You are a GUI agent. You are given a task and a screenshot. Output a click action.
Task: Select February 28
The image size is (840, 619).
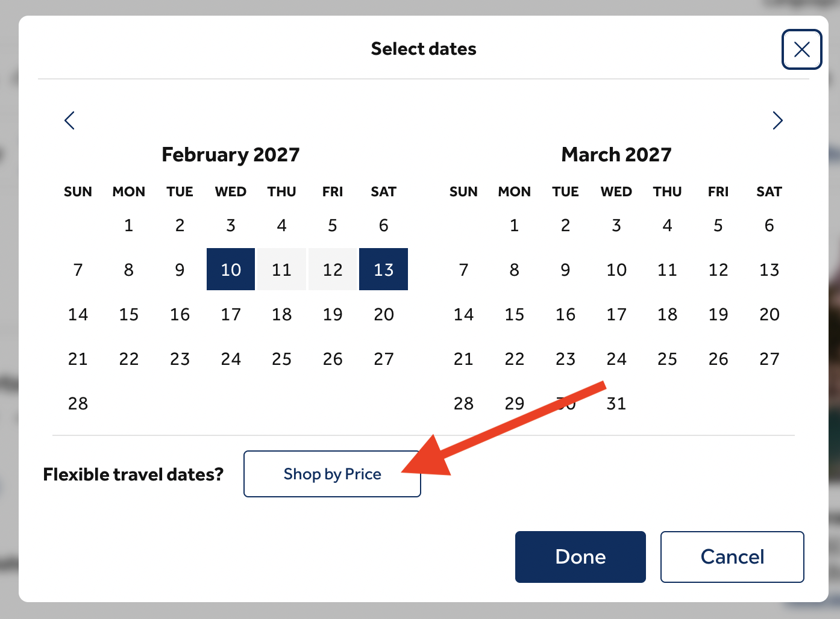point(78,403)
